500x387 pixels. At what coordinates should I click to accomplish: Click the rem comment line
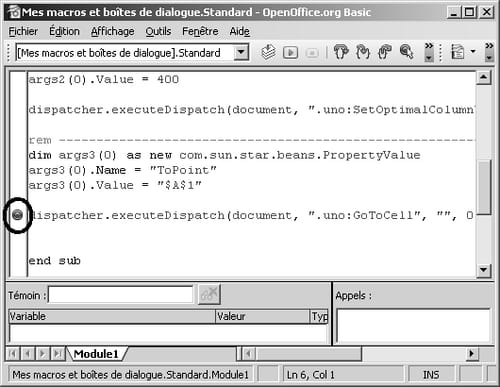(252, 140)
